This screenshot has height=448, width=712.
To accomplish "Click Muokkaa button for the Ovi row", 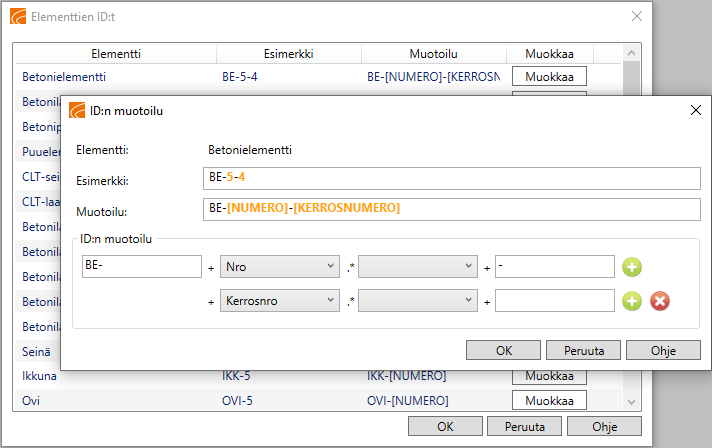I will [x=548, y=400].
